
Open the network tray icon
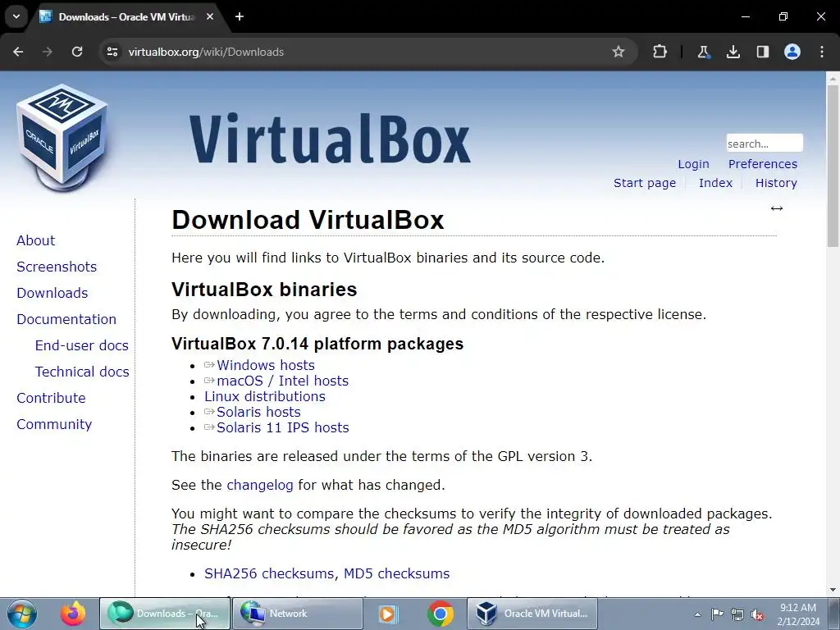point(737,614)
